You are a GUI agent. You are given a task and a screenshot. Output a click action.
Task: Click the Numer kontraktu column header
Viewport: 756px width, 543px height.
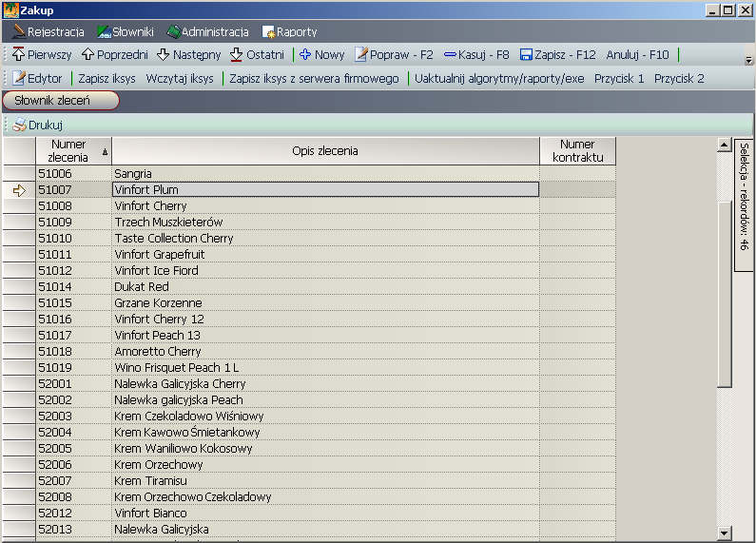point(577,151)
